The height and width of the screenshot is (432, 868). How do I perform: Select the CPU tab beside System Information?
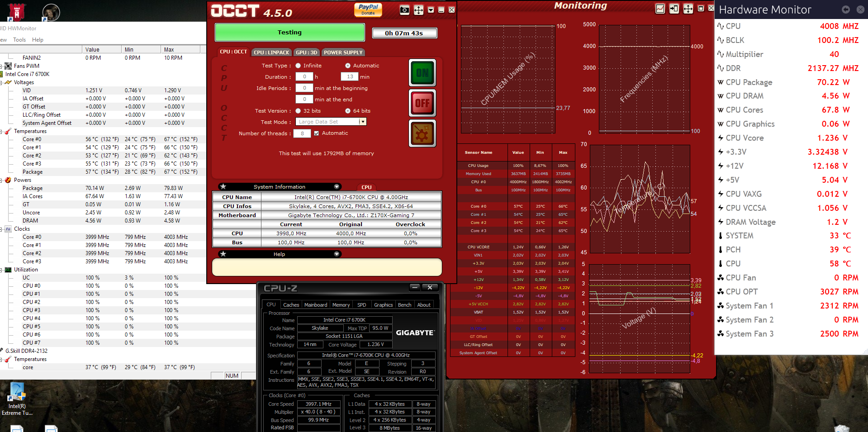366,187
